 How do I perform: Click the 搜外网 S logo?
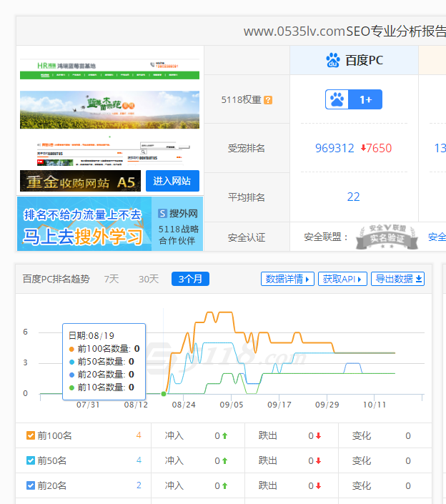pyautogui.click(x=162, y=214)
